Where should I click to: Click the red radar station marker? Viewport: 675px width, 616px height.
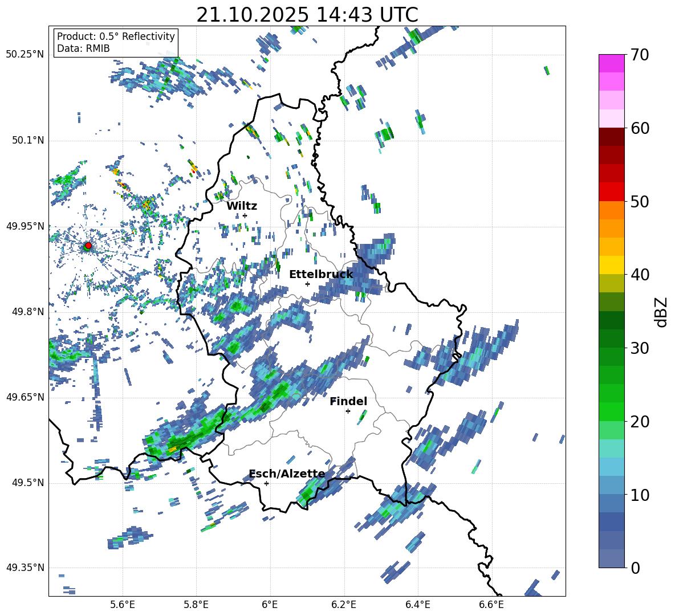88,246
